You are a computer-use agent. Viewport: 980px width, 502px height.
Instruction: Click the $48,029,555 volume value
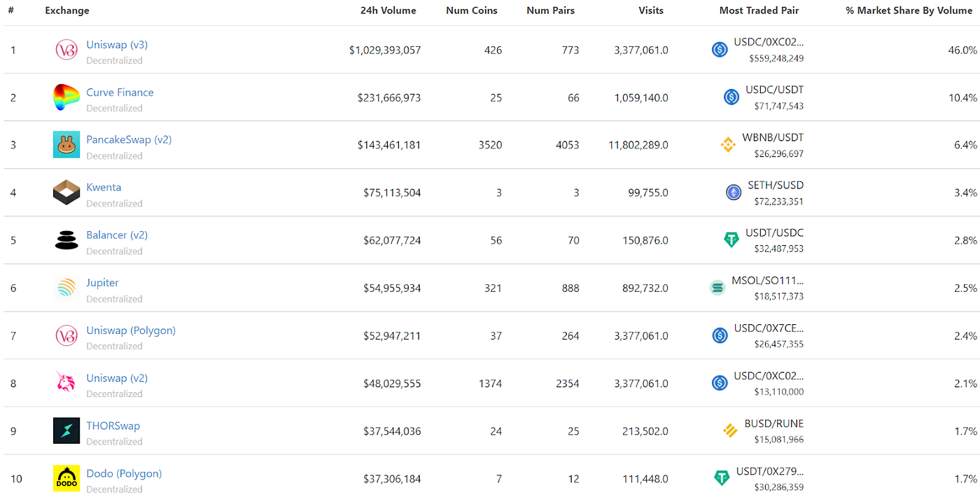(392, 384)
